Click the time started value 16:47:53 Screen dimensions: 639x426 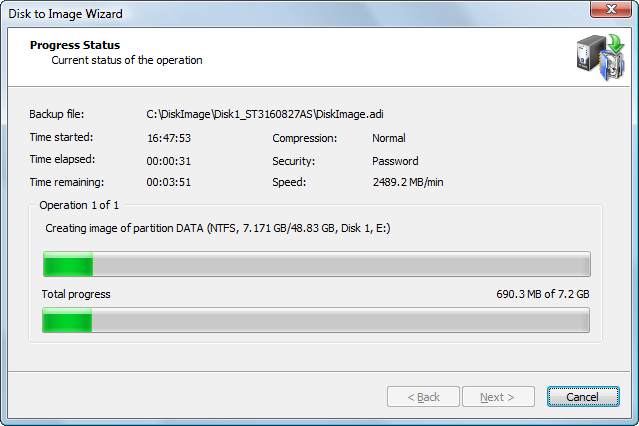point(169,138)
